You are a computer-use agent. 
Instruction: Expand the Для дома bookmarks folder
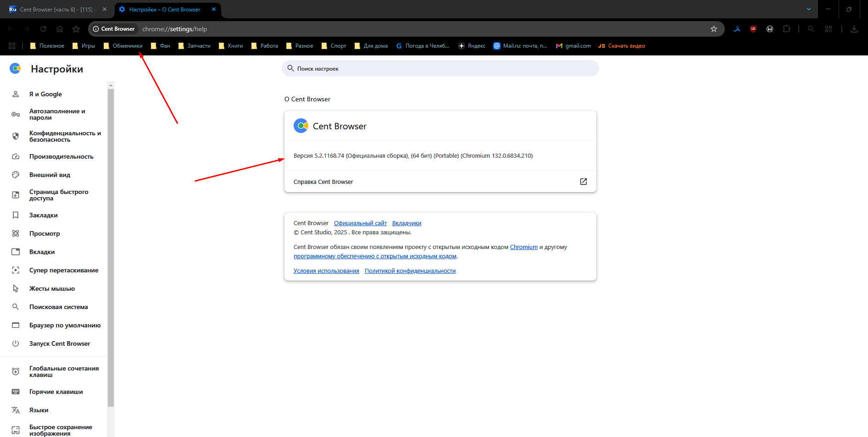click(371, 46)
